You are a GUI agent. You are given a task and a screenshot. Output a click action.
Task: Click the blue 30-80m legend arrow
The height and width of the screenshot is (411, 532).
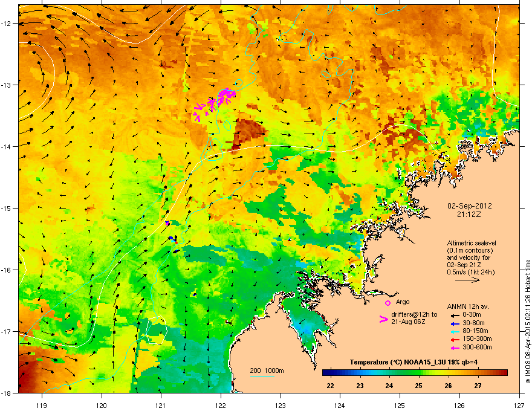coord(455,324)
